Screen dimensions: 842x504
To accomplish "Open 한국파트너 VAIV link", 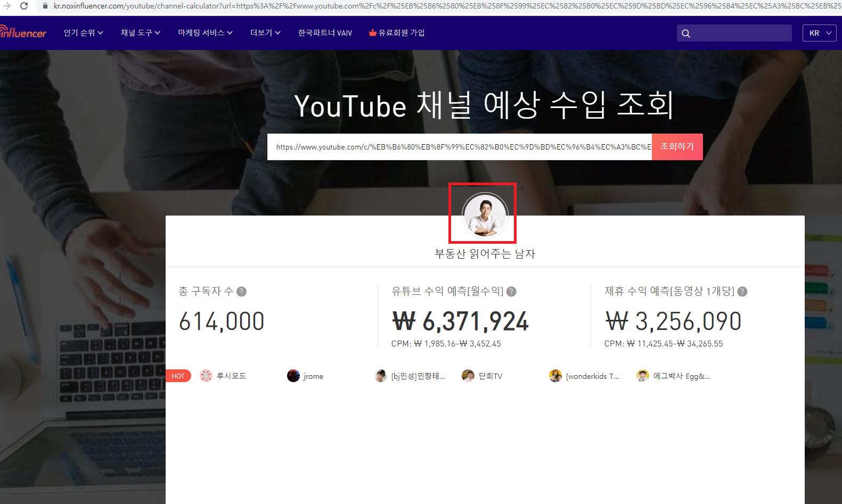I will point(325,33).
